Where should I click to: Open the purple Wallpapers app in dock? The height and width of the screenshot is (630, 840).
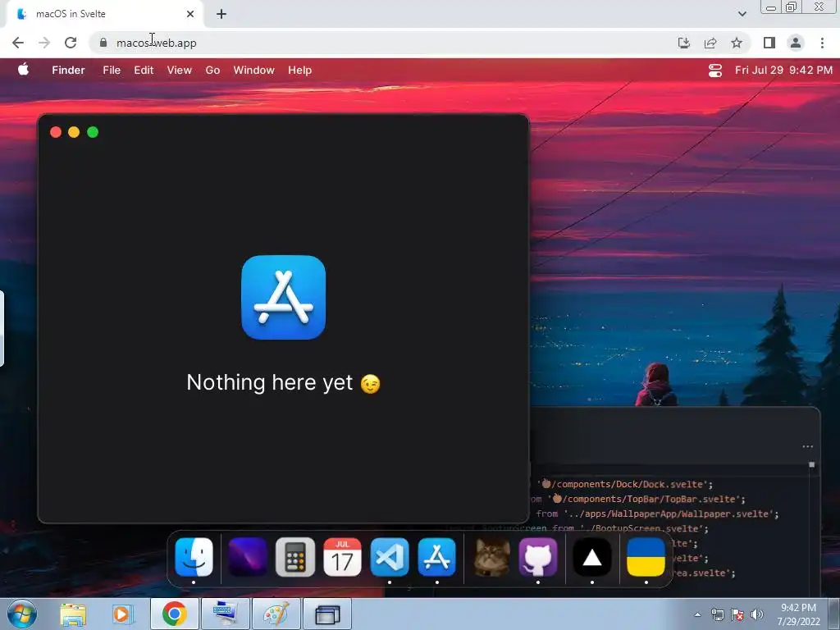pyautogui.click(x=248, y=557)
